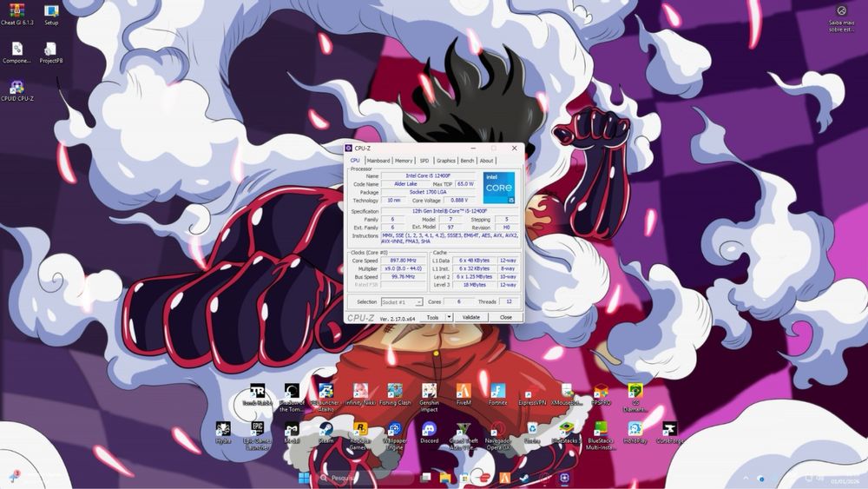The height and width of the screenshot is (489, 868).
Task: Open the Setup desktop shortcut
Action: click(51, 15)
